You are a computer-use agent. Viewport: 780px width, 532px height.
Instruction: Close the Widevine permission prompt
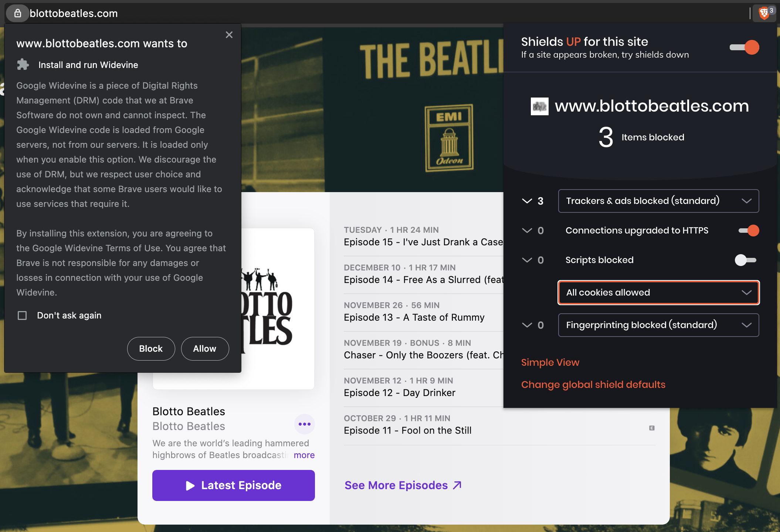point(229,35)
